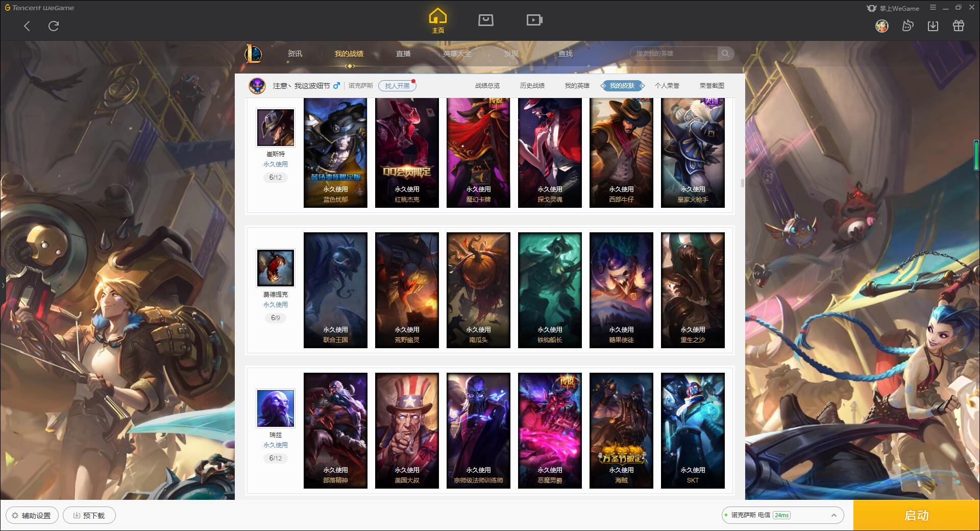Expand the 诺克萨斯 电信 server dropdown
This screenshot has width=980, height=531.
tap(782, 515)
